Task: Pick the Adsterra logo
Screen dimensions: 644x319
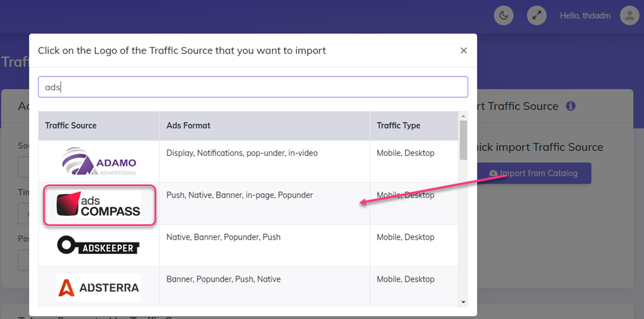Action: point(99,287)
